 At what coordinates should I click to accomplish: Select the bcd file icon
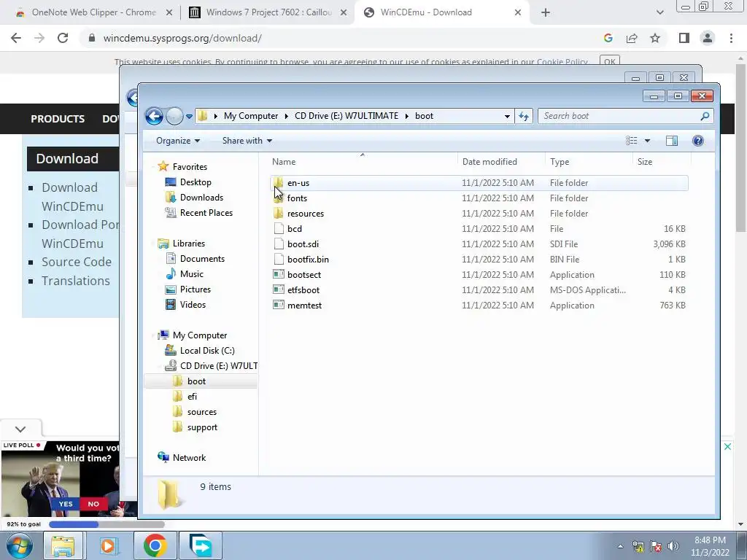279,228
